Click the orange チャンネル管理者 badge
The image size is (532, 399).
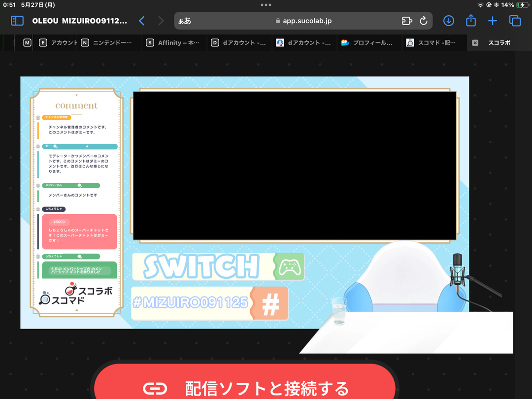pos(56,117)
